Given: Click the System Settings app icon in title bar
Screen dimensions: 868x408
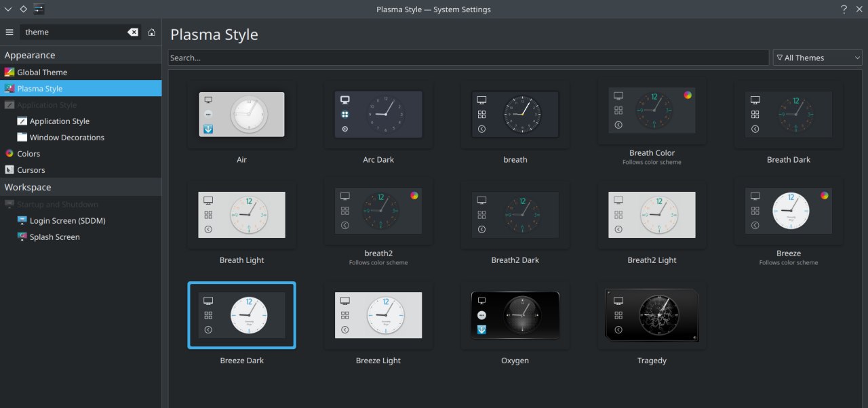Looking at the screenshot, I should coord(39,9).
